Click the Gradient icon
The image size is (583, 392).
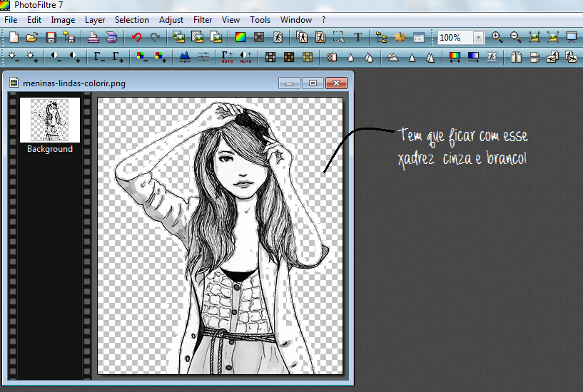473,57
